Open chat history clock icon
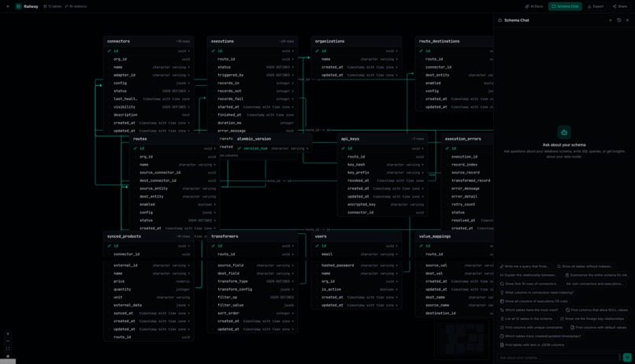Viewport: 635px width, 364px height. (x=618, y=20)
